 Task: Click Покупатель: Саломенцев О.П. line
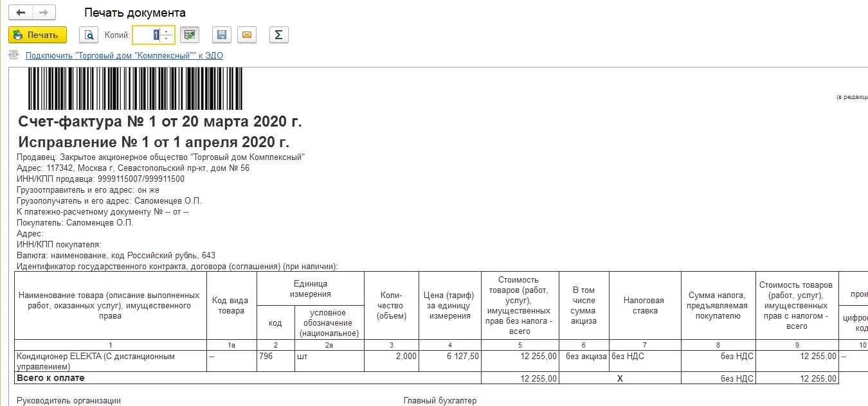pos(75,222)
